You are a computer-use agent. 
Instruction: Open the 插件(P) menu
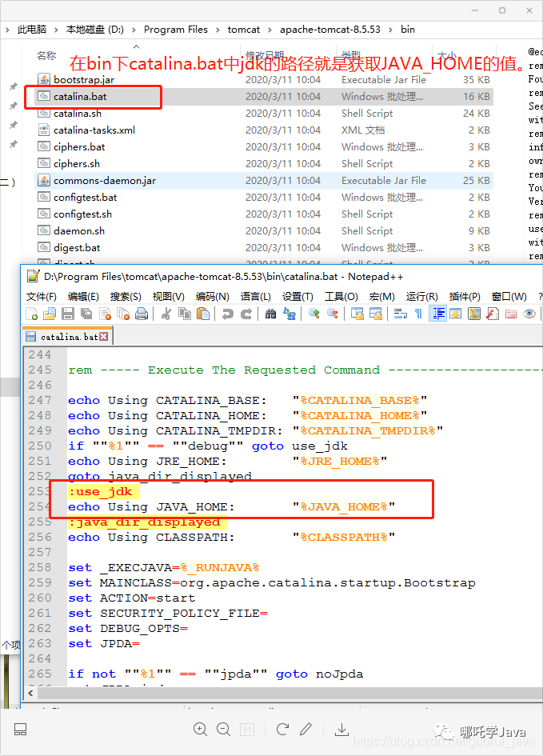point(465,297)
